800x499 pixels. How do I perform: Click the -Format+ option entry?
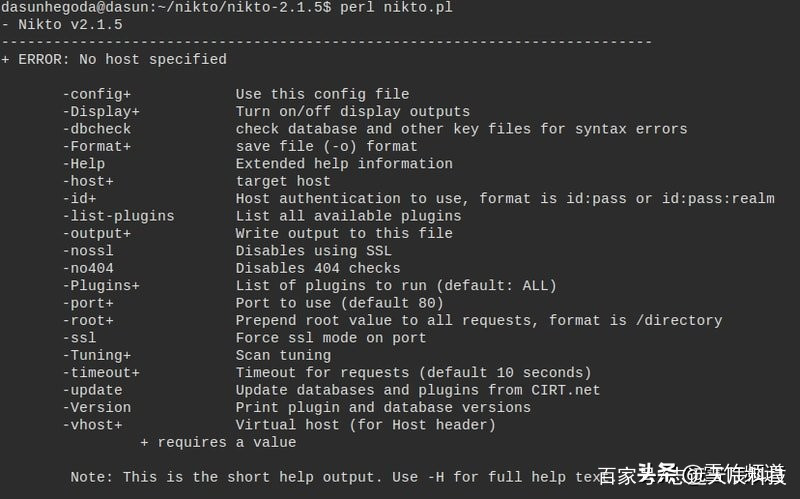(x=96, y=146)
